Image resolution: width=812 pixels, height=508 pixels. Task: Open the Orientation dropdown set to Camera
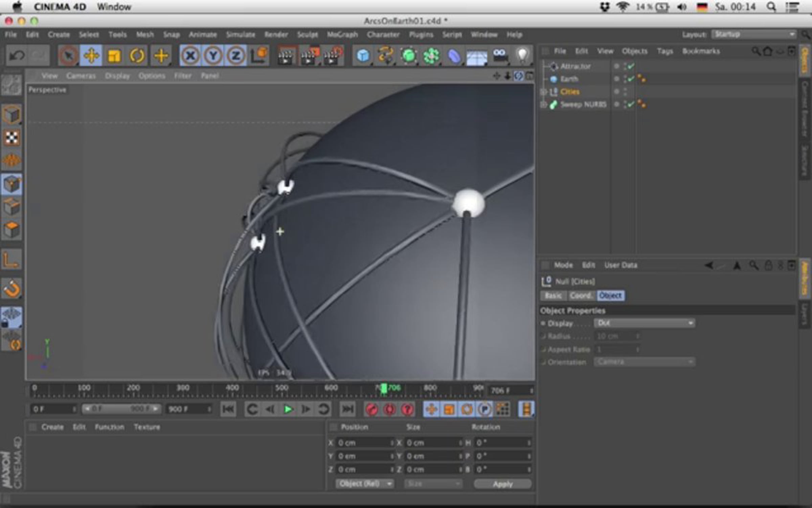644,362
